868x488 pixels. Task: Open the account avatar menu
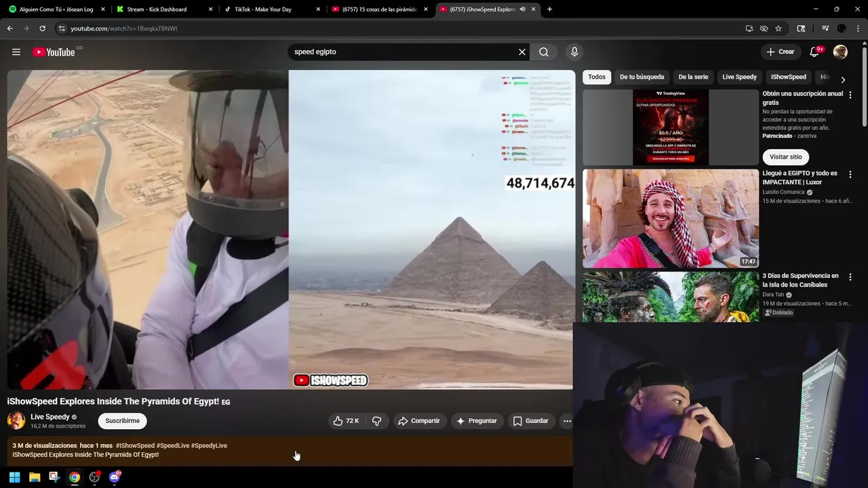[x=840, y=52]
